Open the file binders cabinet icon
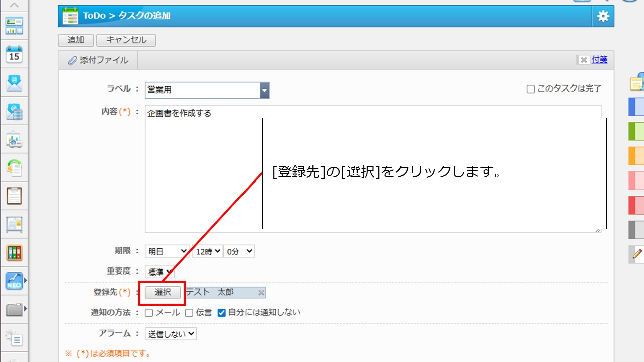The width and height of the screenshot is (644, 362). tap(14, 253)
